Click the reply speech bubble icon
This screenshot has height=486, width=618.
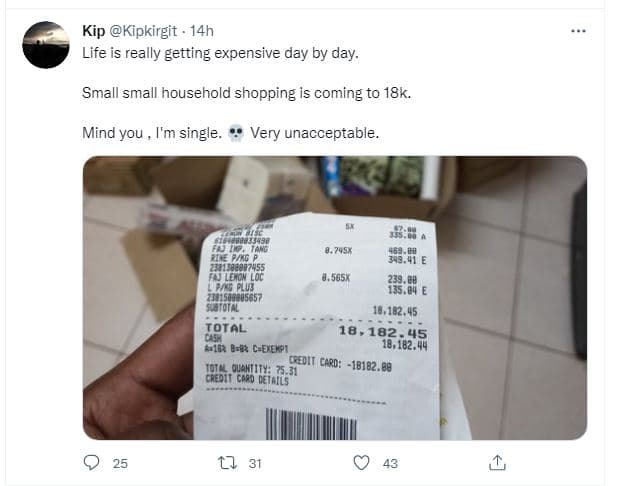click(91, 462)
